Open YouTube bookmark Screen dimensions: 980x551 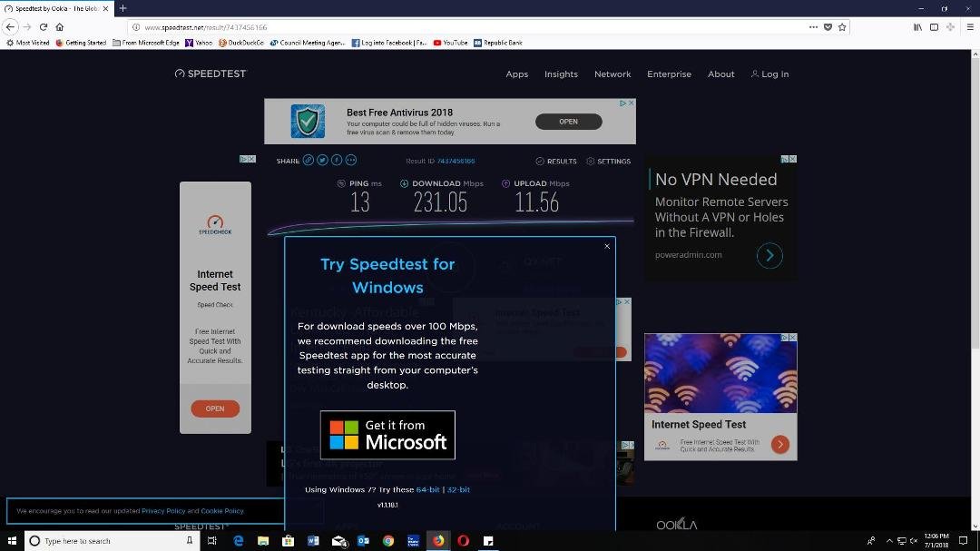pos(450,43)
